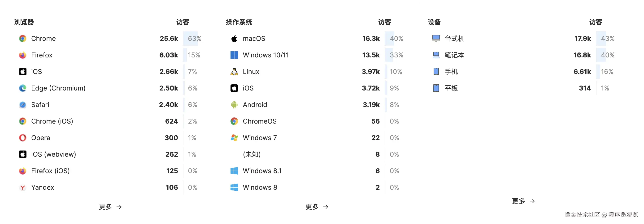644x224 pixels.
Task: Click the 台式机 desktop monitor icon
Action: pyautogui.click(x=436, y=39)
